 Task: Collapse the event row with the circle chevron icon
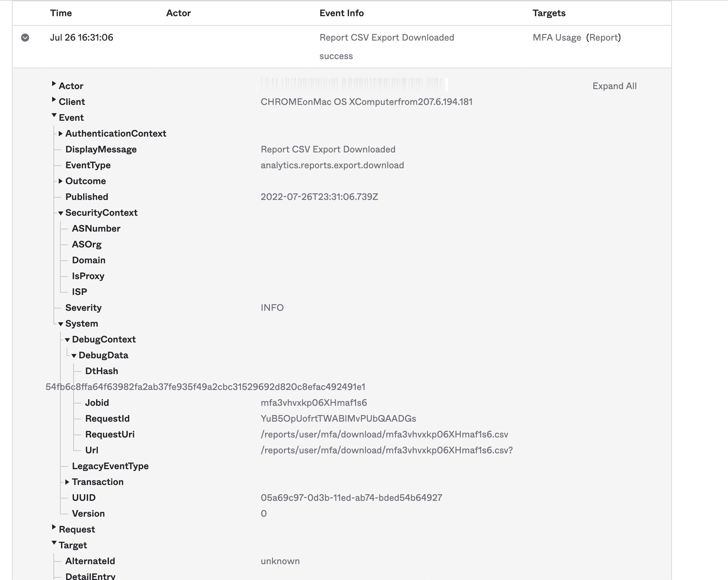coord(25,38)
